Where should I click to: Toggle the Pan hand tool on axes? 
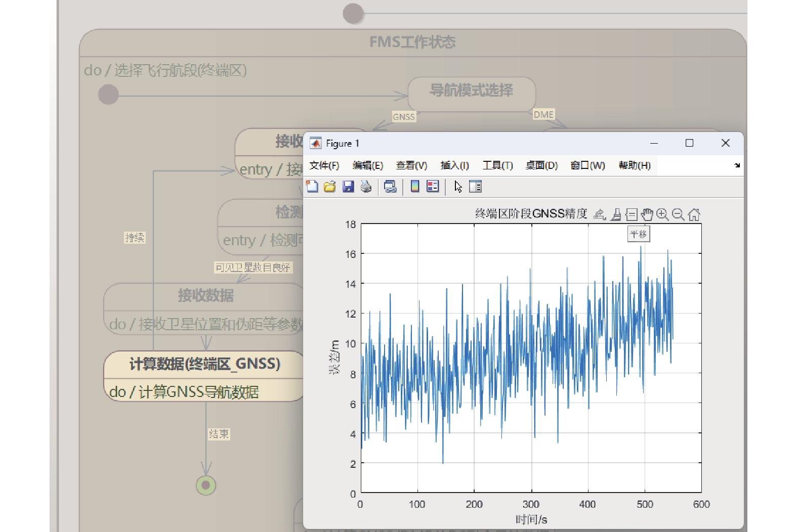tap(647, 214)
